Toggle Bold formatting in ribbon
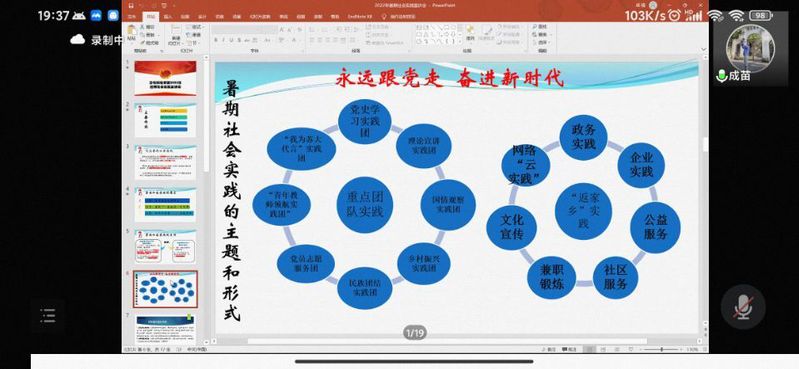Screen dimensions: 799x369 (216, 40)
